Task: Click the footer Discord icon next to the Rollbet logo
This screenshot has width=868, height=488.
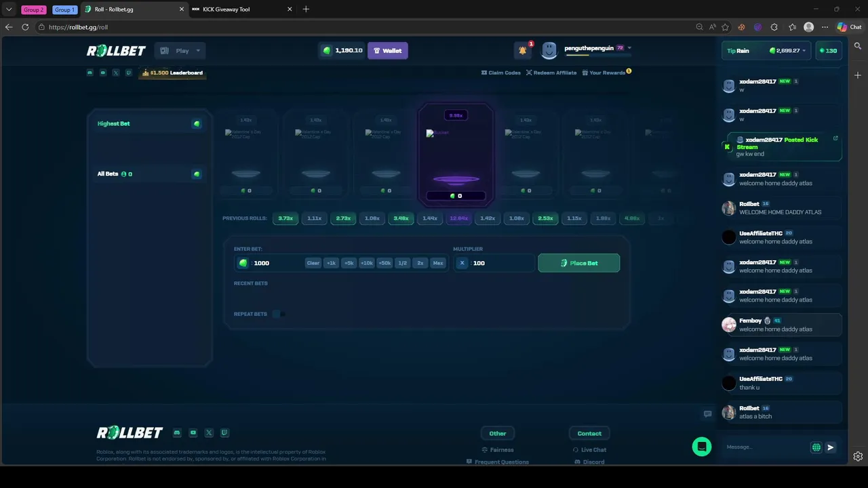Action: coord(177,432)
